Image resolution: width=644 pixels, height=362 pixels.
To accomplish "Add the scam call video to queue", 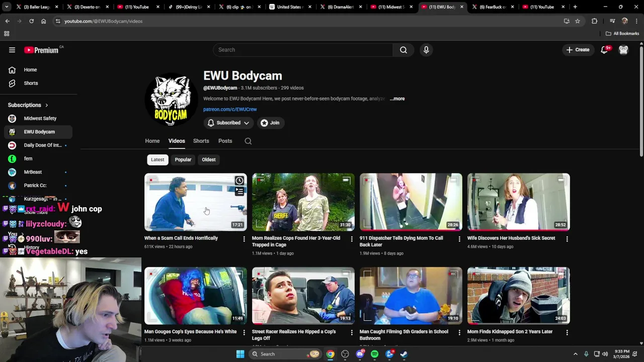I will pos(239,192).
